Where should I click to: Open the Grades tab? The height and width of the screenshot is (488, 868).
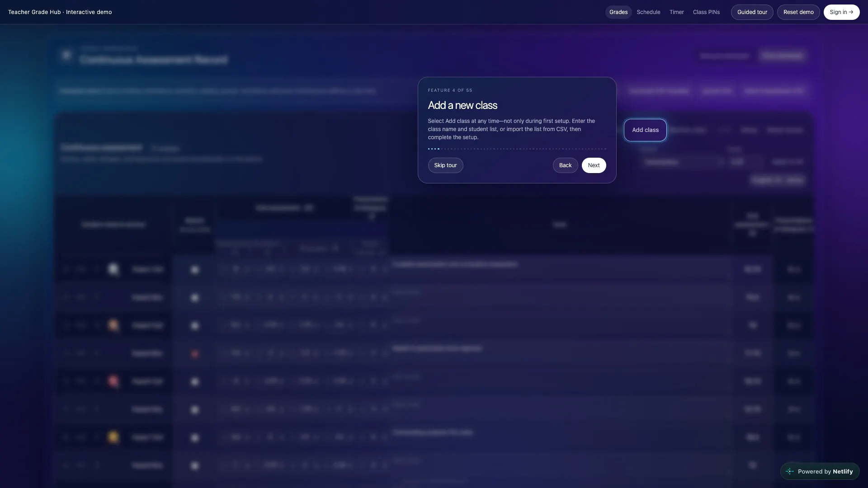point(618,12)
